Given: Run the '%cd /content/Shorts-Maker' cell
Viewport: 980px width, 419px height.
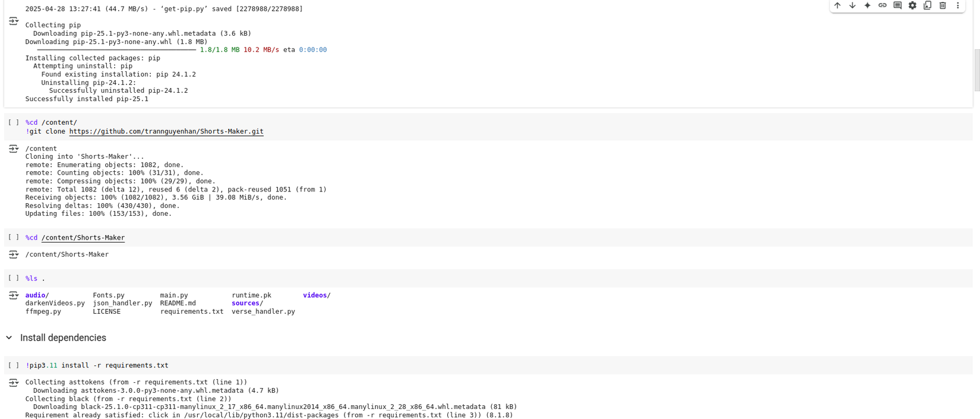Looking at the screenshot, I should pyautogui.click(x=13, y=237).
